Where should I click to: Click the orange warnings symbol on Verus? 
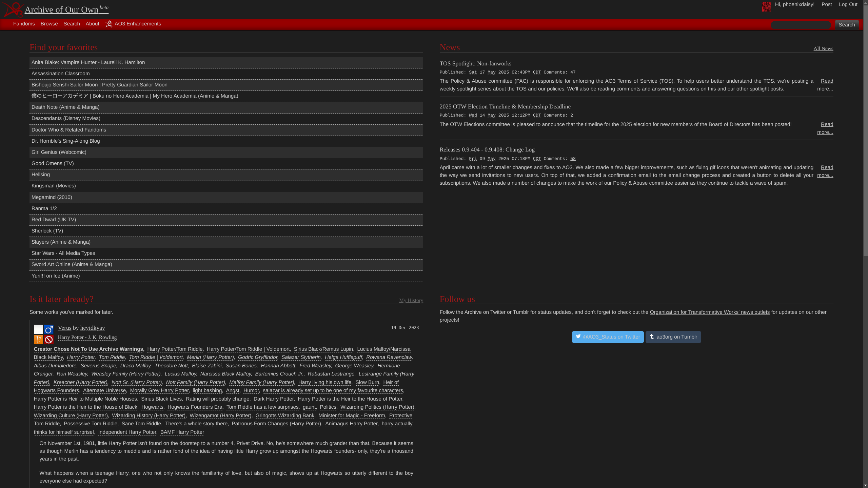[x=38, y=340]
